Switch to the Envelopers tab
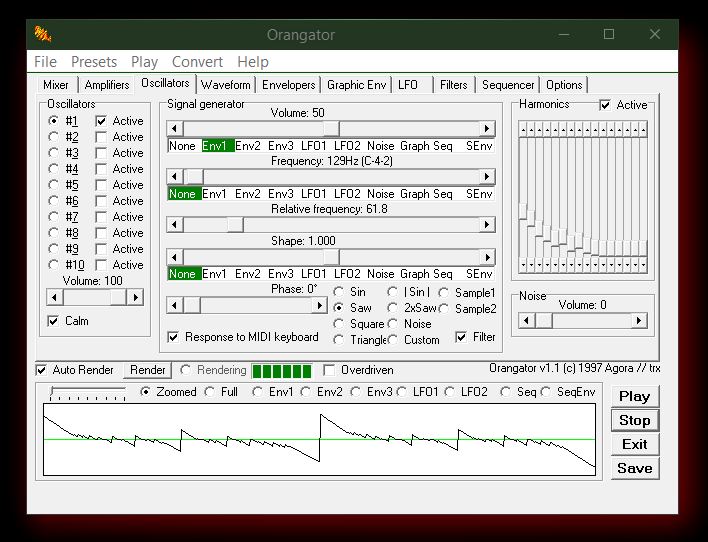The height and width of the screenshot is (542, 708). pos(288,85)
